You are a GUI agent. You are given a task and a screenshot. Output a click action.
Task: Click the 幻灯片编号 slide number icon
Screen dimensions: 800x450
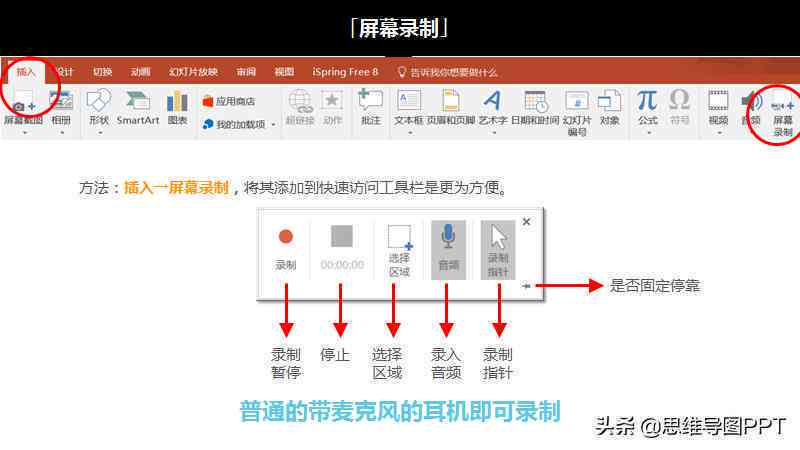[577, 101]
